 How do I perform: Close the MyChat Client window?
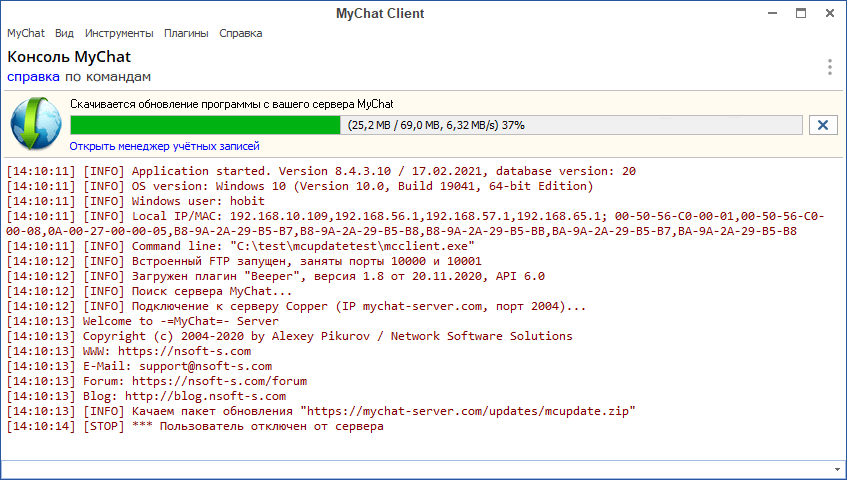click(x=829, y=13)
